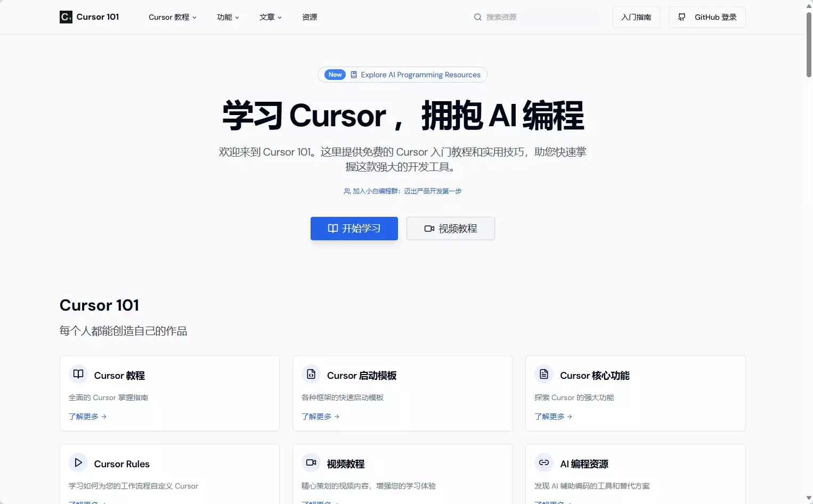Click 了解更多 on Cursor 教程 card
This screenshot has width=813, height=504.
click(88, 417)
